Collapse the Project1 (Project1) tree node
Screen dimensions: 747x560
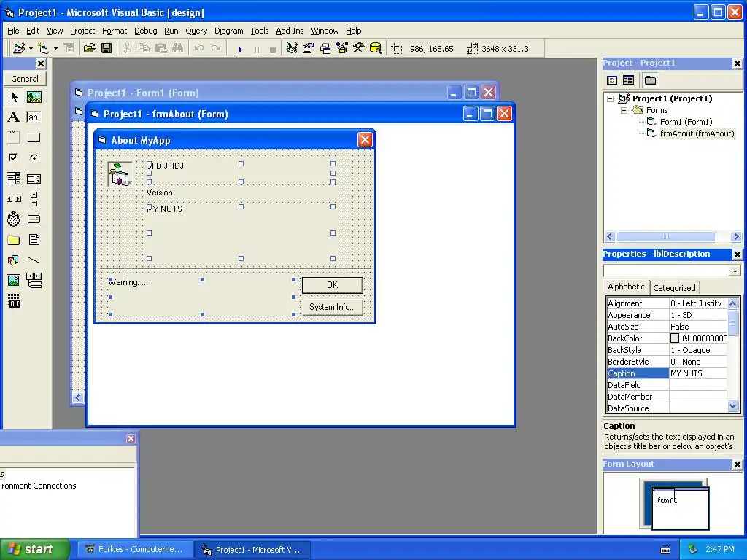[x=611, y=99]
